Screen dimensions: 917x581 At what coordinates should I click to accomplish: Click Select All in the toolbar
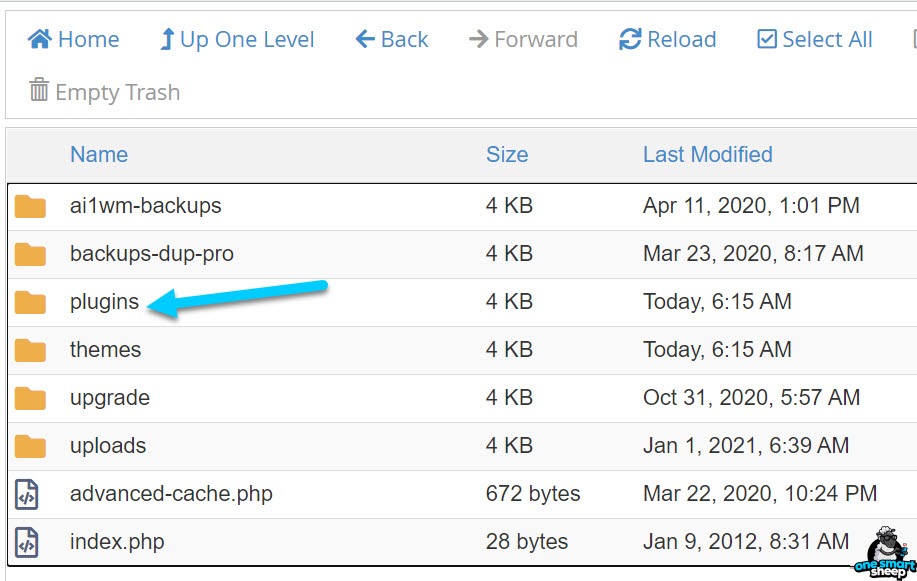(815, 39)
